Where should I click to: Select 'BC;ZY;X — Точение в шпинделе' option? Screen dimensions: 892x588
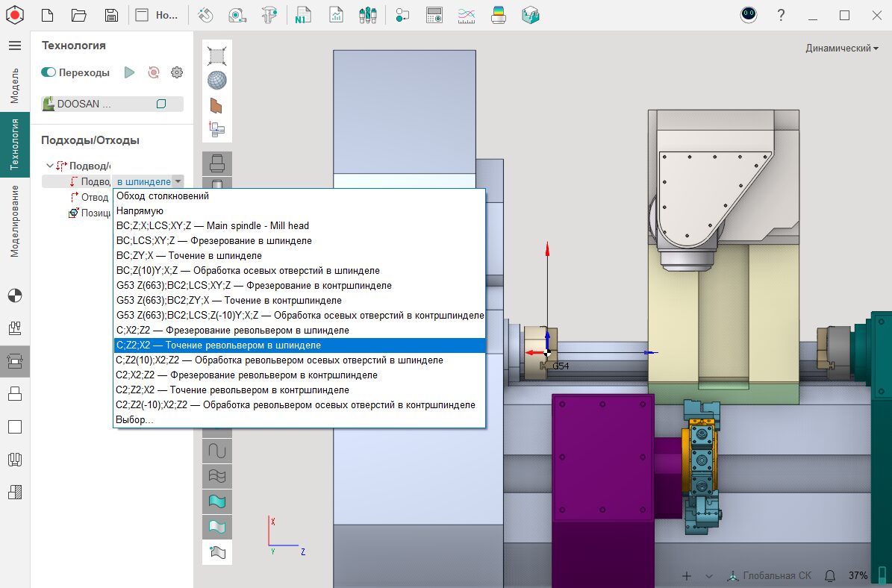click(x=190, y=256)
